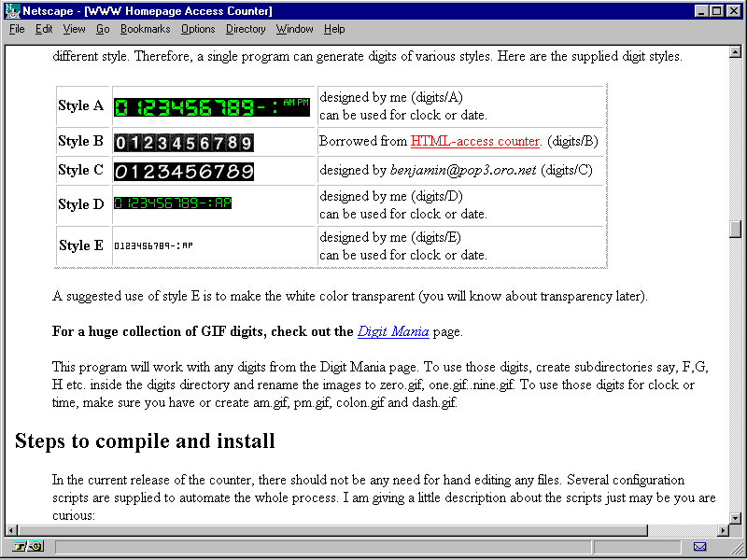Click the Style D small green digits image
Viewport: 747px width, 560px height.
click(x=173, y=203)
